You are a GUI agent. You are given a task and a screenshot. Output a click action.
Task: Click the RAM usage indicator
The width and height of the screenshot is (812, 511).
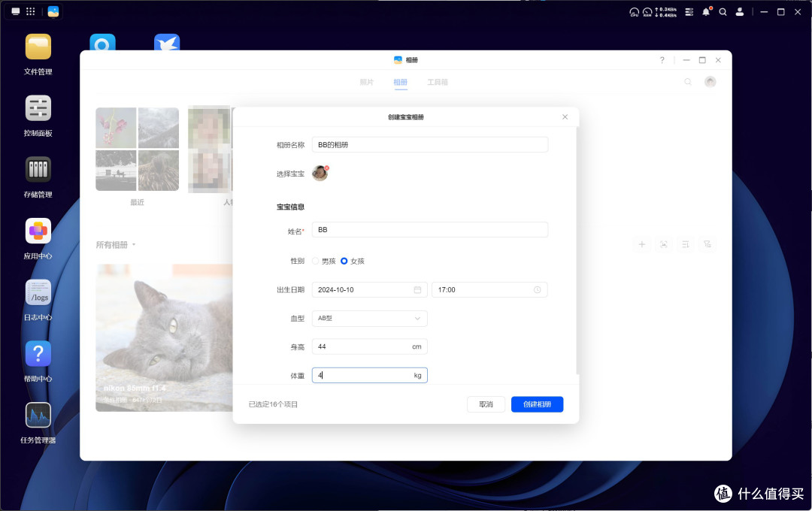[647, 12]
